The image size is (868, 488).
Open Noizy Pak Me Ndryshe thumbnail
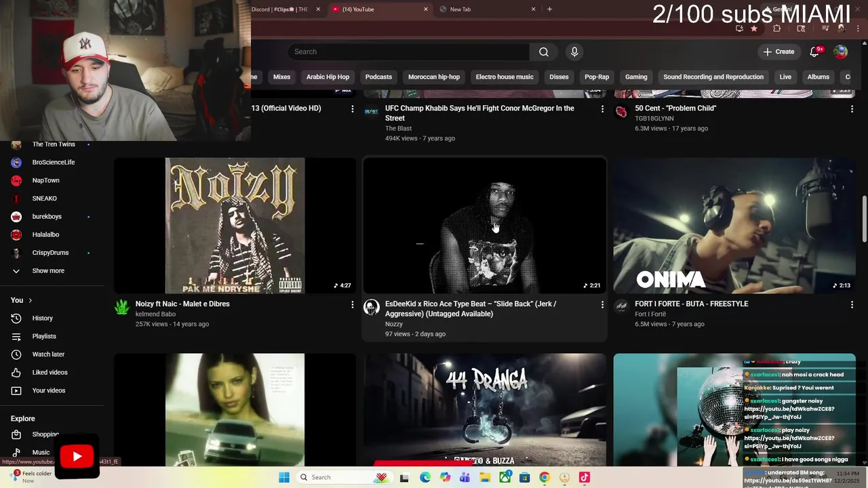[235, 226]
